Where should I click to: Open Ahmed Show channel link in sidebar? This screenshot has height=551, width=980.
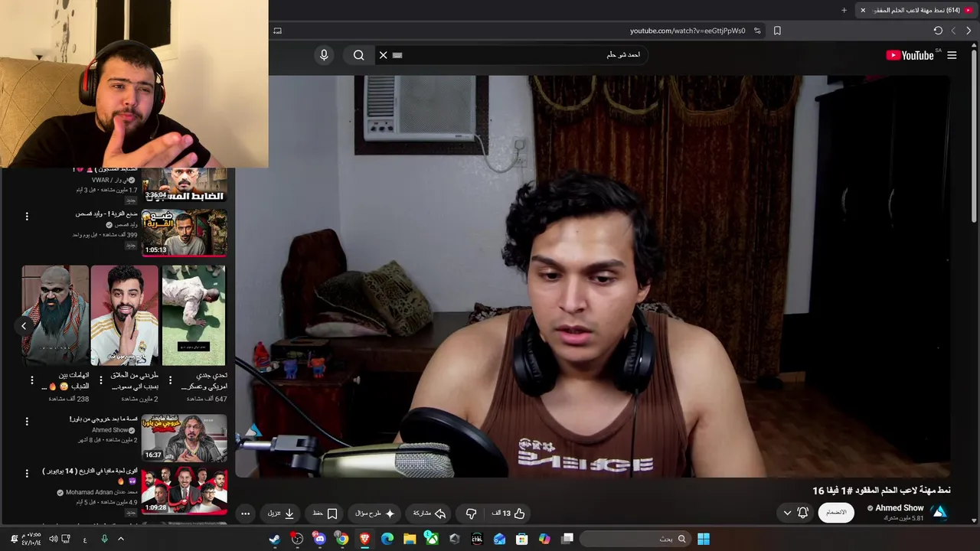109,430
